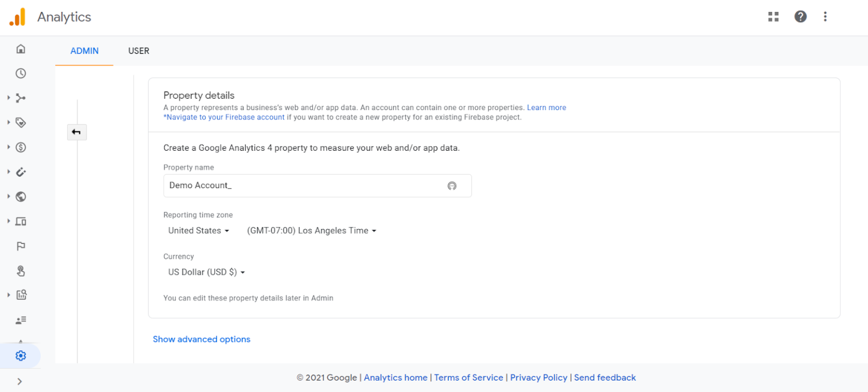Click the back arrow above Property details
This screenshot has height=392, width=868.
(76, 132)
